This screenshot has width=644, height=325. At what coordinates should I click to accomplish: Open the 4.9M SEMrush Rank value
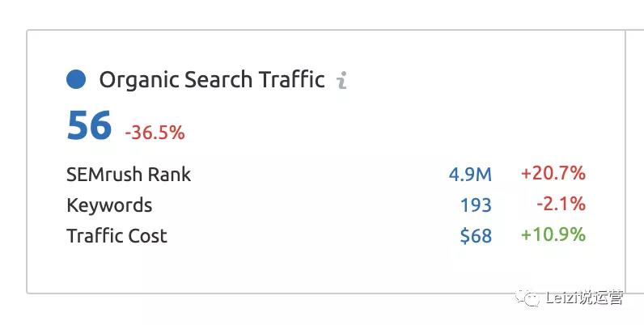coord(470,175)
